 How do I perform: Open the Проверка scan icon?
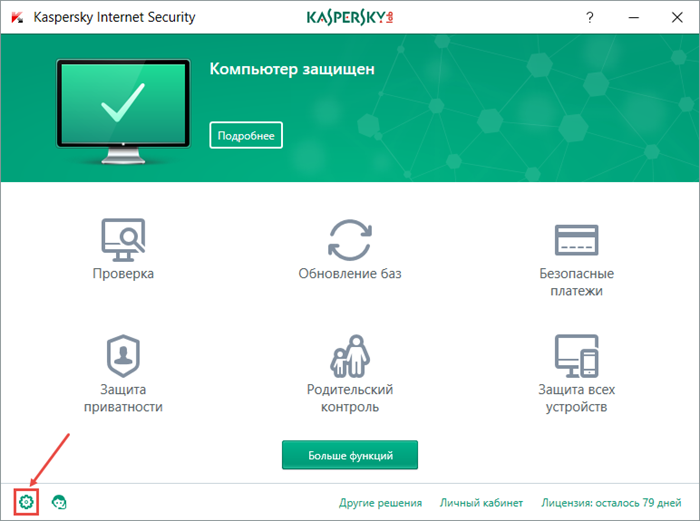[123, 238]
